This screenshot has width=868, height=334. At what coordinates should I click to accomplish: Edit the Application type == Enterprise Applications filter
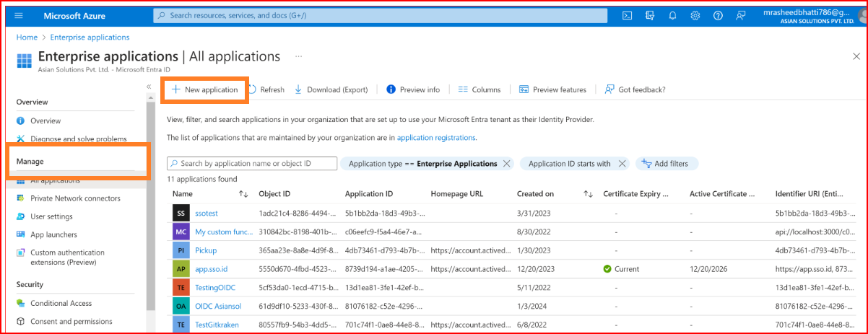[422, 164]
